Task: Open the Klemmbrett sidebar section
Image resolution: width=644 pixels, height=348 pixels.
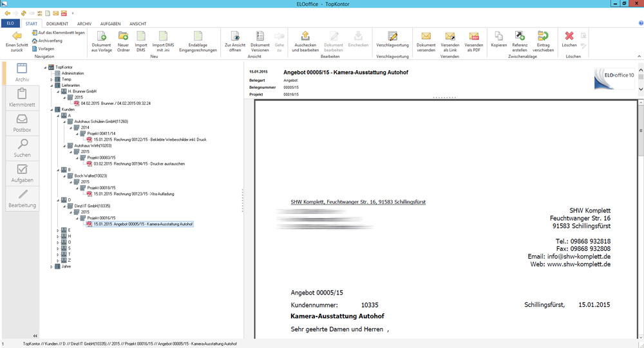Action: coord(22,98)
